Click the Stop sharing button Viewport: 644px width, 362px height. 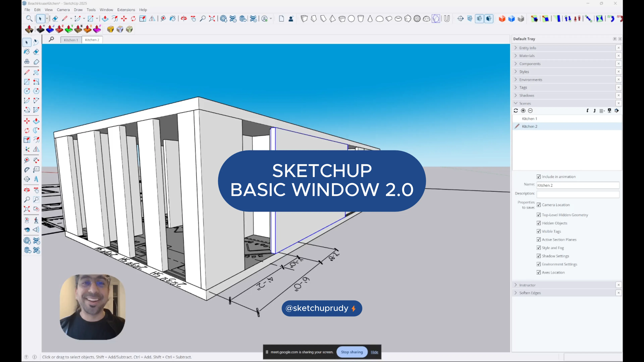(352, 352)
